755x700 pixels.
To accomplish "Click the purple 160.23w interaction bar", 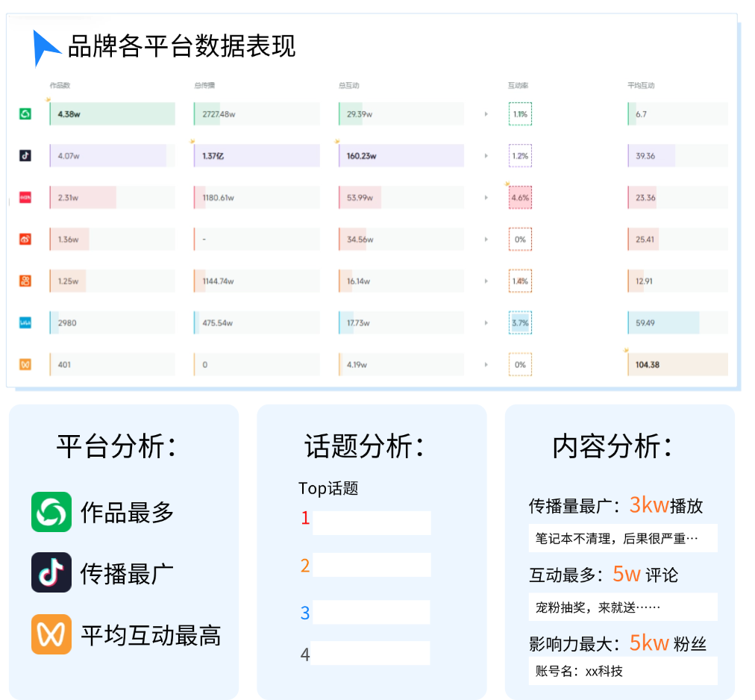I will click(401, 156).
